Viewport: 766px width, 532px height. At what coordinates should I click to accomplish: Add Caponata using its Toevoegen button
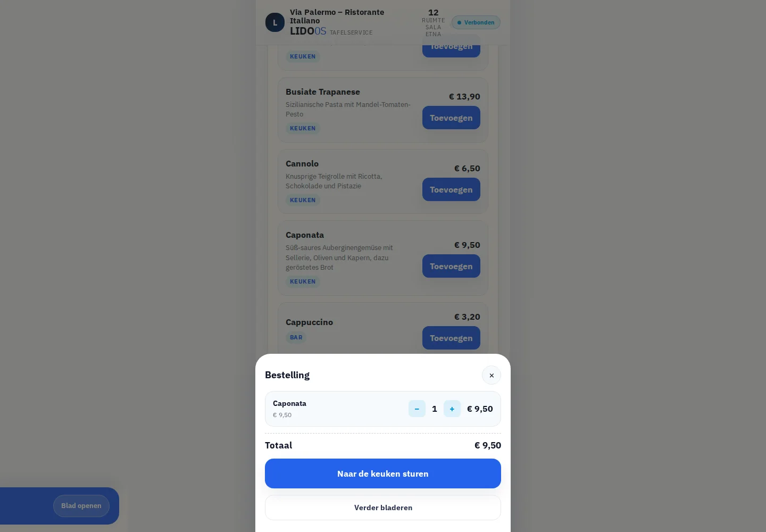click(x=451, y=266)
